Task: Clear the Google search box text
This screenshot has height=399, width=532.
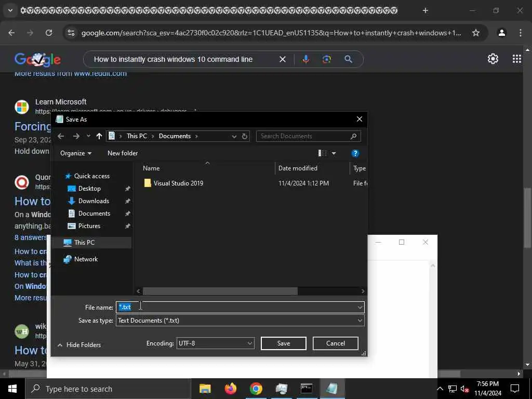Action: click(x=282, y=59)
